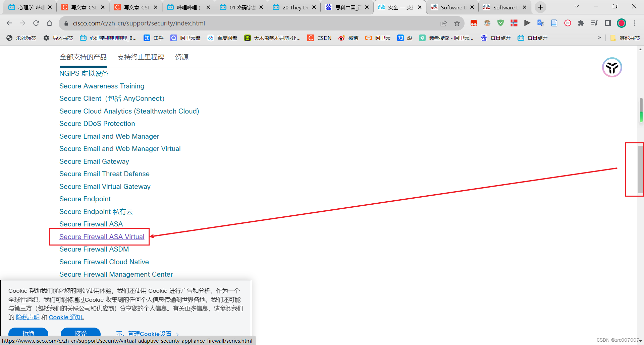Open Secure Awareness Training link

click(x=102, y=86)
